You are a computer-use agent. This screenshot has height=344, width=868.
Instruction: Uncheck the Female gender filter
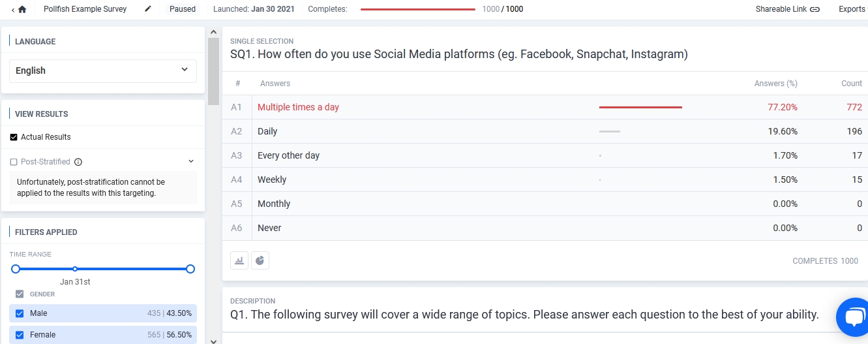pyautogui.click(x=20, y=335)
